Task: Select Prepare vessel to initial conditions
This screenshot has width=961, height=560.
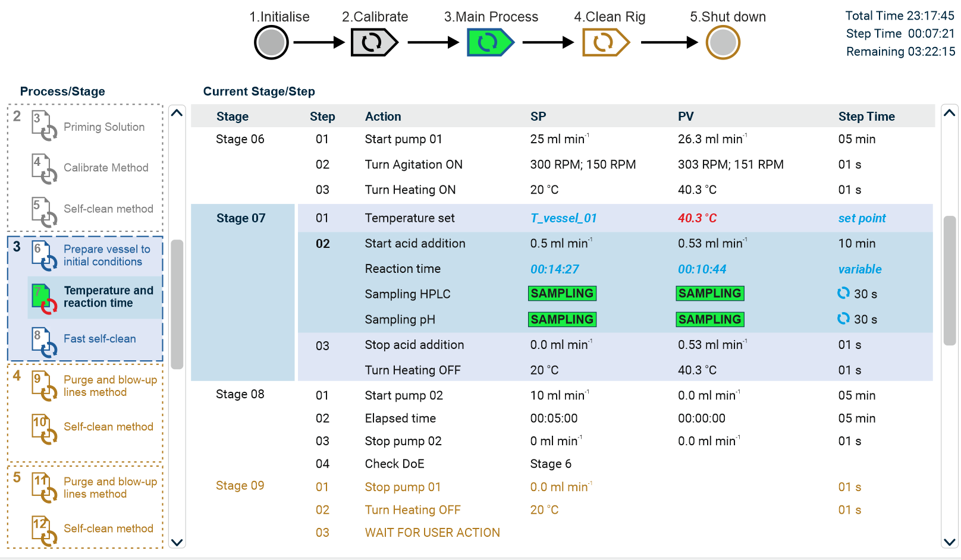Action: (x=107, y=256)
